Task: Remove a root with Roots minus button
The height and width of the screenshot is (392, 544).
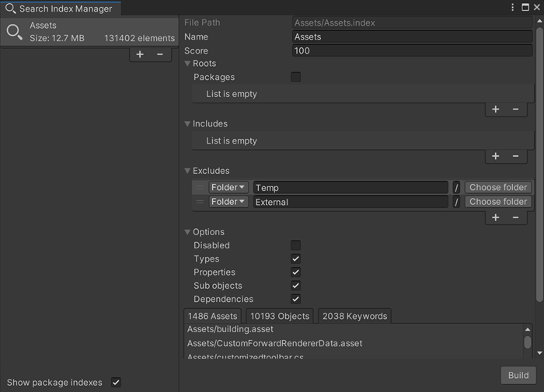Action: pos(515,109)
